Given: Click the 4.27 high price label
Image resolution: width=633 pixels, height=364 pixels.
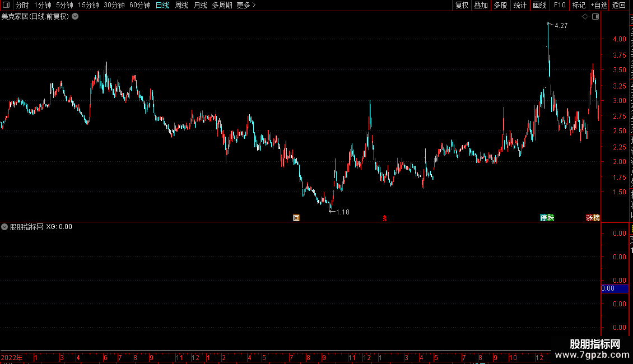Looking at the screenshot, I should [561, 26].
